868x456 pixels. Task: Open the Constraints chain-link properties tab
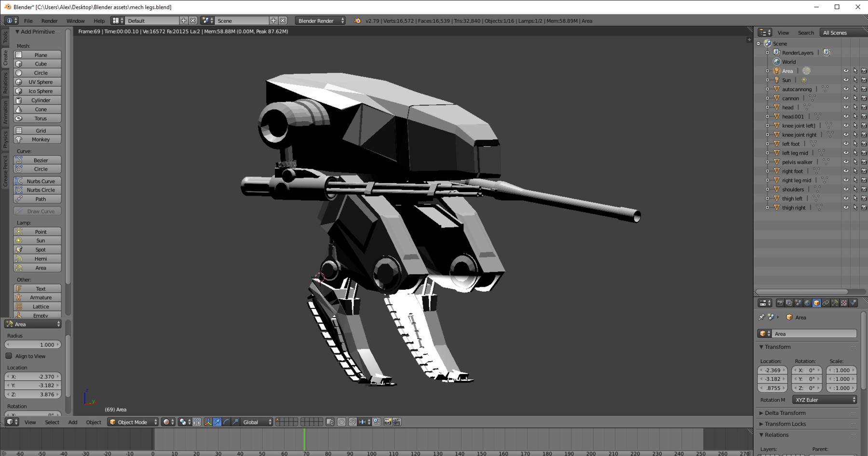point(826,303)
